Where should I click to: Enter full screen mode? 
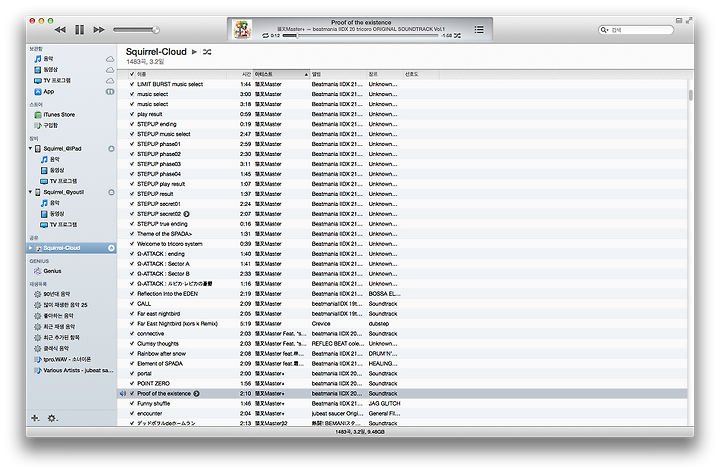(689, 20)
